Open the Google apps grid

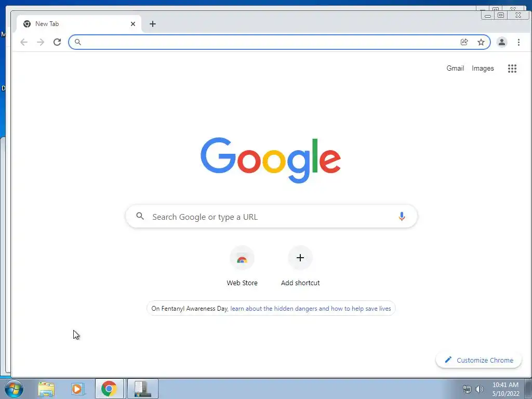pos(512,69)
